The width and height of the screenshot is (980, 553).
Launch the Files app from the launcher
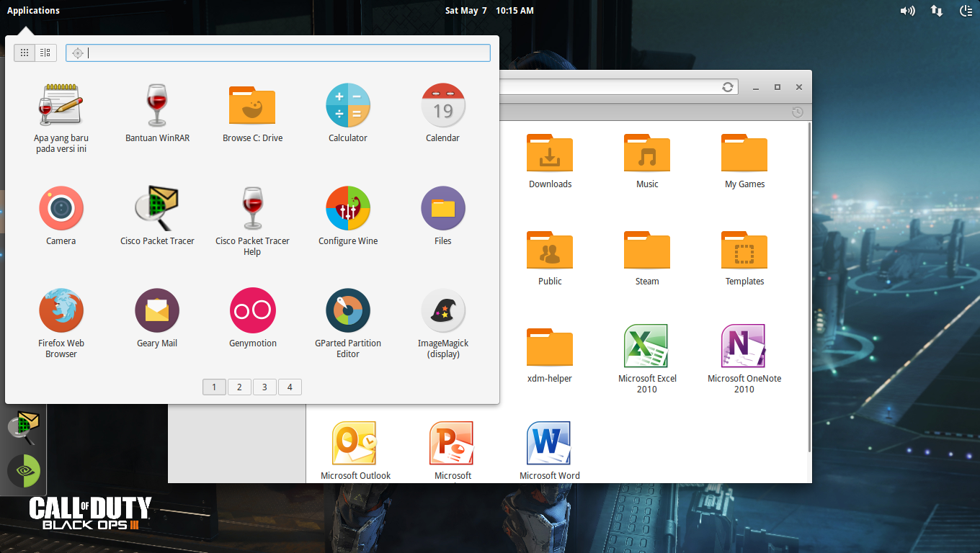point(443,216)
